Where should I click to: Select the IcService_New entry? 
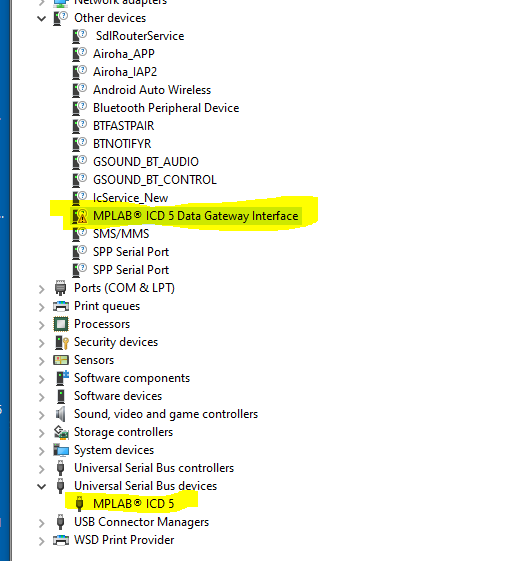[x=131, y=198]
